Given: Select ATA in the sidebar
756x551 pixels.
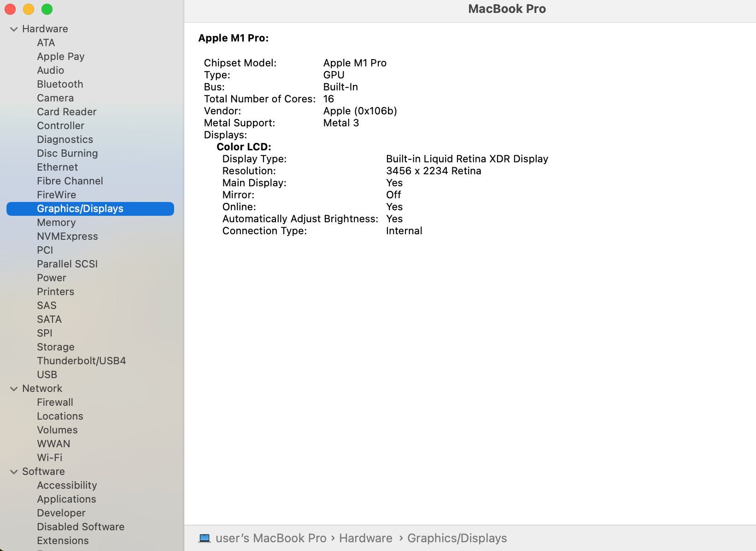Looking at the screenshot, I should click(x=46, y=42).
